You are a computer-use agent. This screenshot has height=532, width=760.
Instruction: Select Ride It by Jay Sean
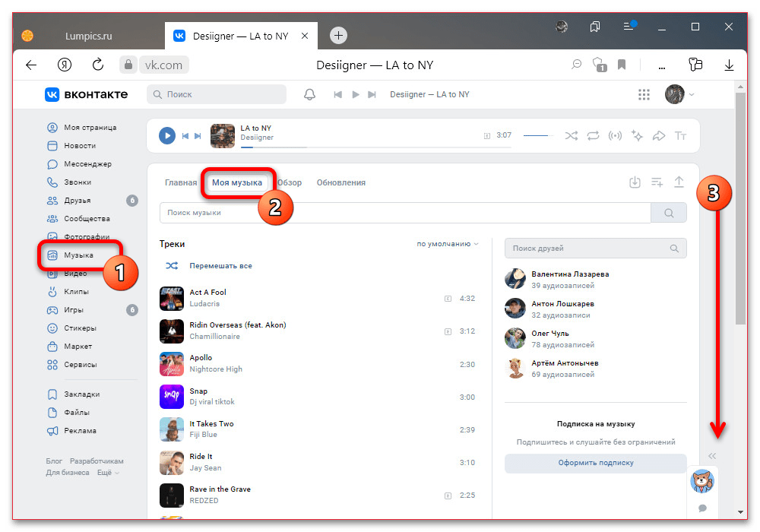point(318,462)
